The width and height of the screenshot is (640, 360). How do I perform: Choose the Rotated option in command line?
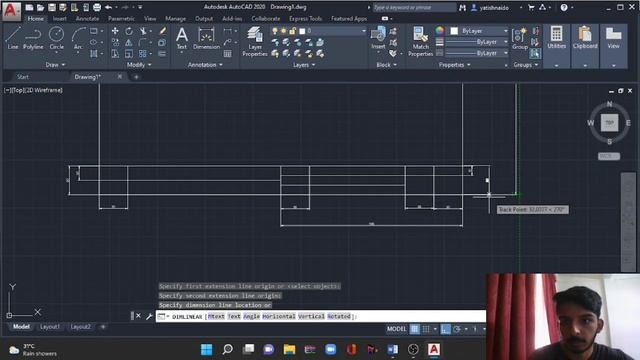point(339,316)
